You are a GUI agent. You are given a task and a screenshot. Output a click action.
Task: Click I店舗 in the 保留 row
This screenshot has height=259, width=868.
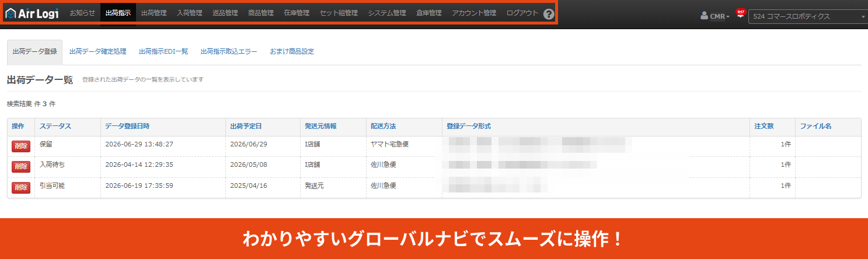pyautogui.click(x=313, y=144)
